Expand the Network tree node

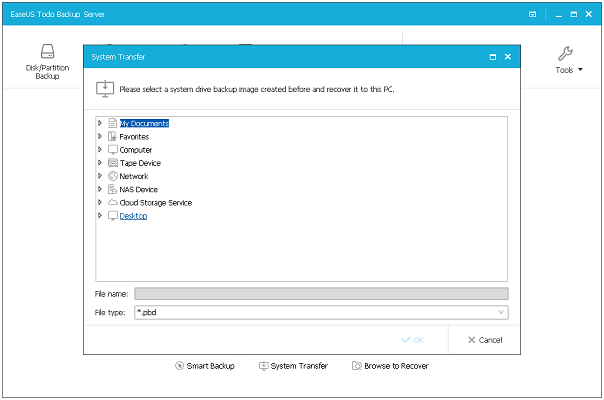[x=100, y=176]
